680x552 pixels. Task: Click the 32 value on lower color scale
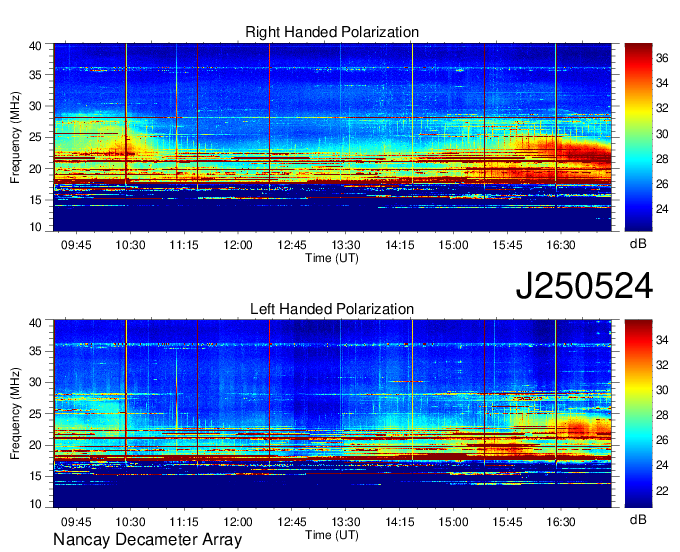[662, 365]
